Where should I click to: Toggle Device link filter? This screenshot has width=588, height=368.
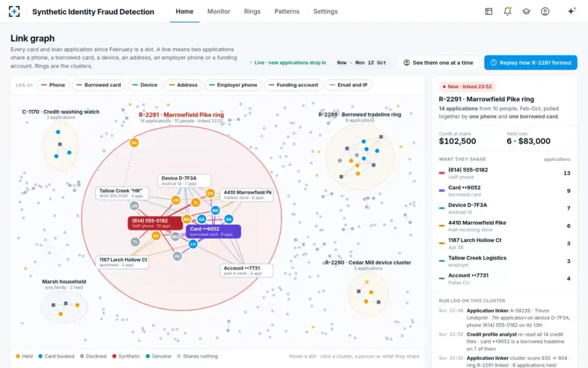145,85
